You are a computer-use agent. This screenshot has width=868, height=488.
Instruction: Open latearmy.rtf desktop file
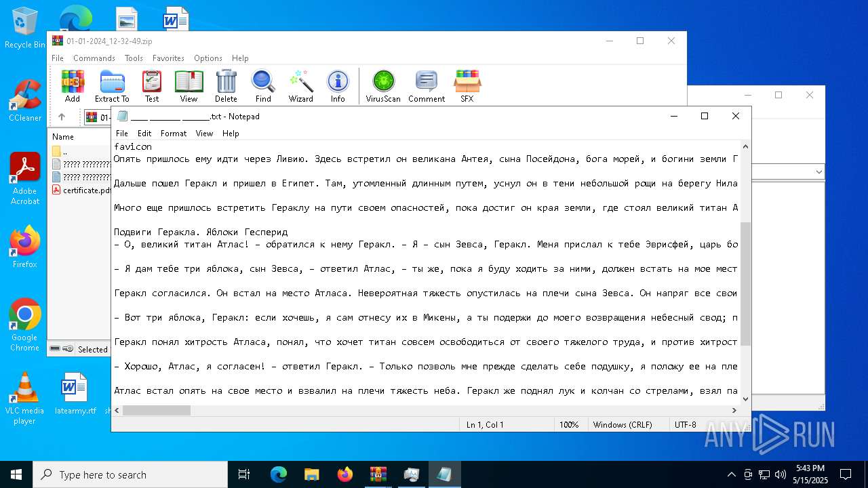(x=75, y=393)
